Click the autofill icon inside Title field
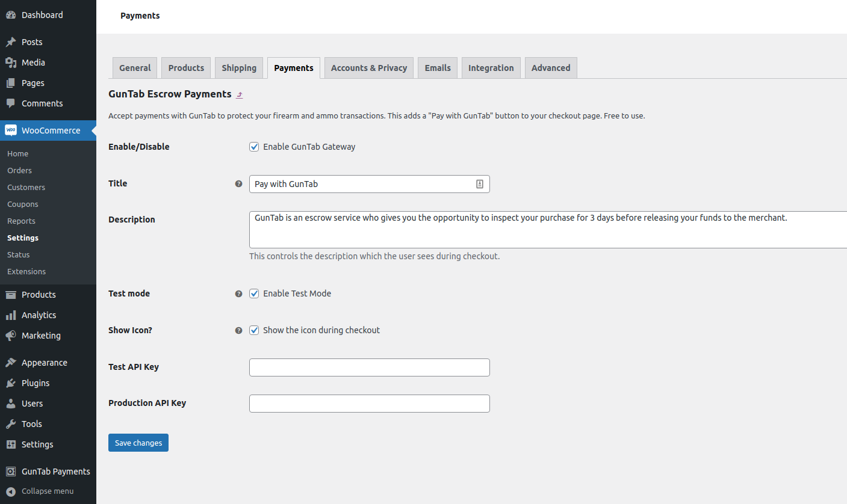Viewport: 847px width, 504px height. 480,184
